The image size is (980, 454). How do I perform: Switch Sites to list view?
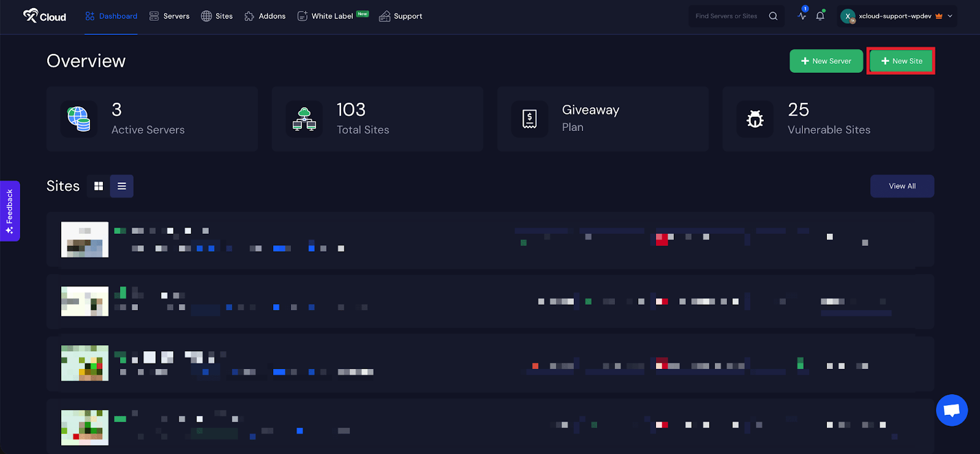coord(122,186)
